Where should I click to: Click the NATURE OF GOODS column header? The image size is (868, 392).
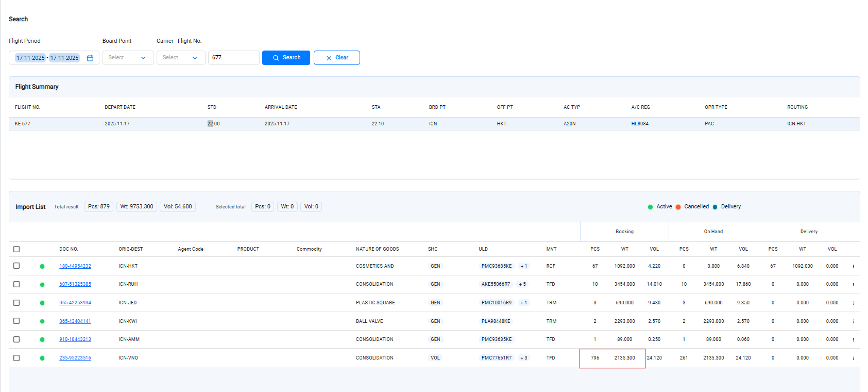(x=377, y=249)
